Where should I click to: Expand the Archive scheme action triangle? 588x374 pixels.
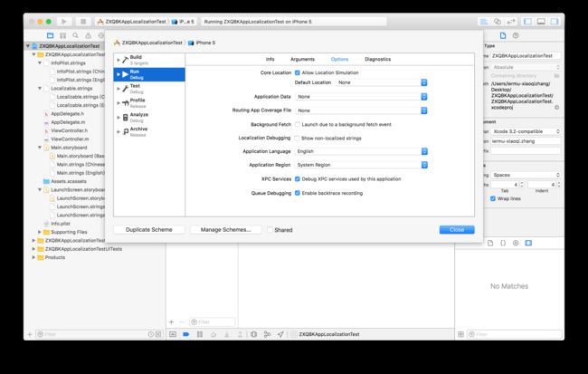119,132
